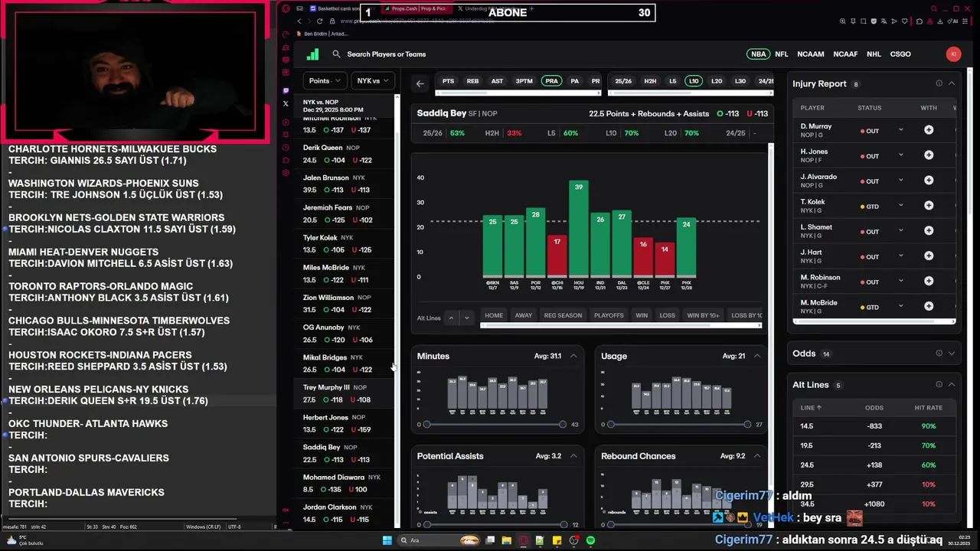Go back with the left arrow button
Image resolution: width=980 pixels, height=551 pixels.
420,83
